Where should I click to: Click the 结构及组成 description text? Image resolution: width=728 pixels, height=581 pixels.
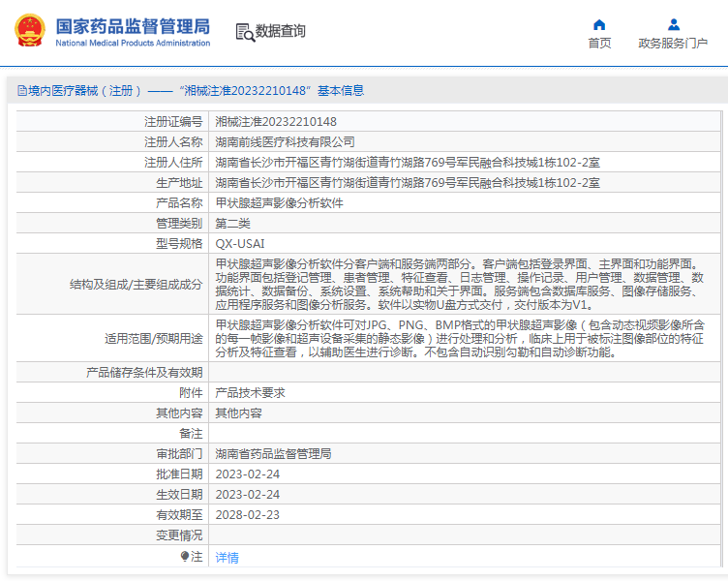point(460,285)
